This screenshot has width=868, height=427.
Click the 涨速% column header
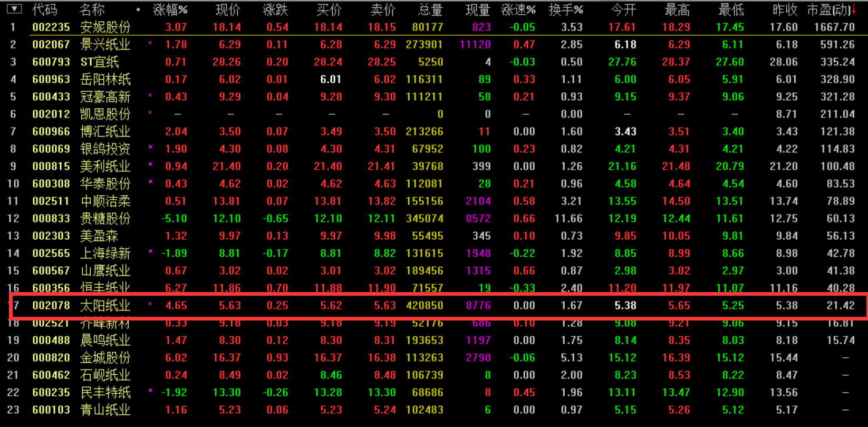pyautogui.click(x=518, y=9)
